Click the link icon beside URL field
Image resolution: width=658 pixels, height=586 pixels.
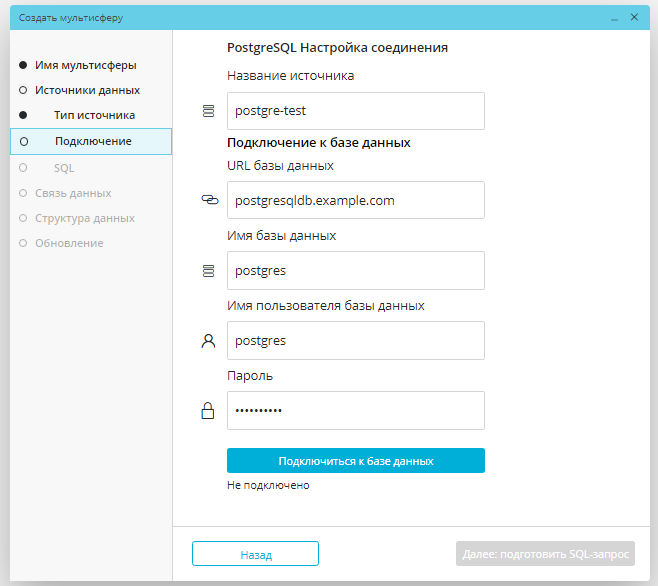[x=210, y=200]
